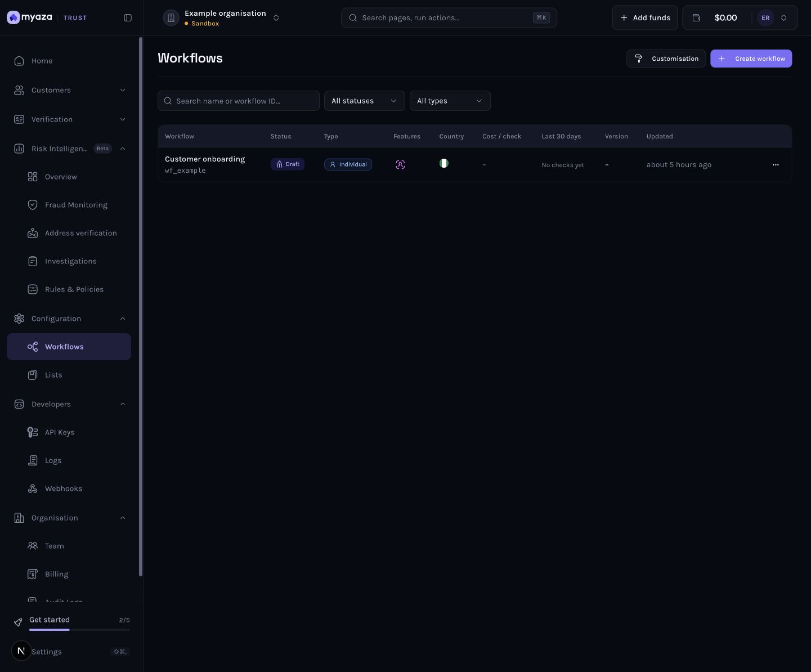Go to Webhooks page
Screen dimensions: 811x672
point(69,489)
